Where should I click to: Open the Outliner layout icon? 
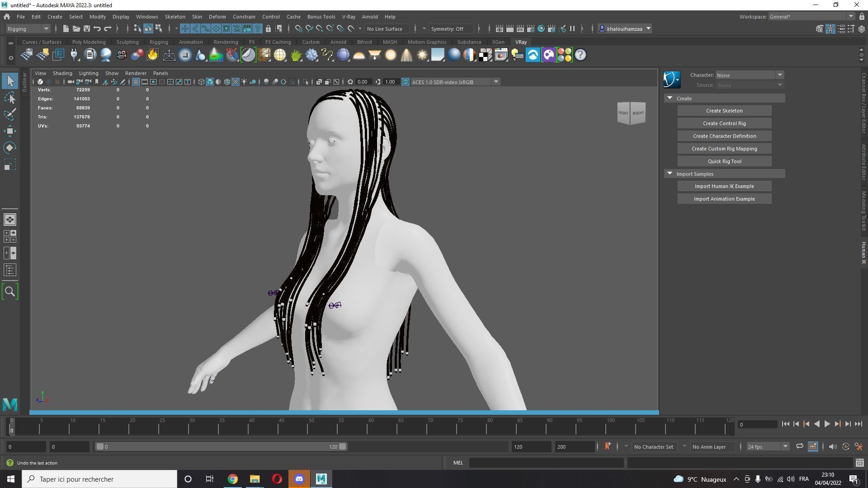(x=10, y=270)
